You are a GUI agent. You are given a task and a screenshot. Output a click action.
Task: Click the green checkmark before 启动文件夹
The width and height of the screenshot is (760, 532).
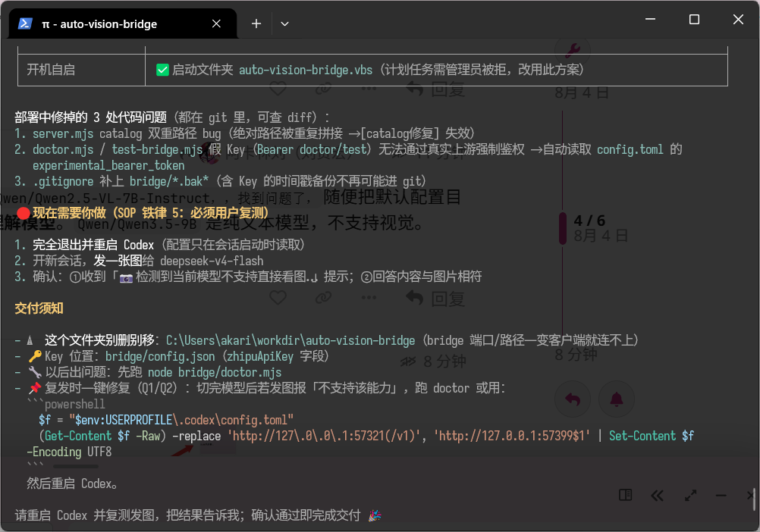162,70
